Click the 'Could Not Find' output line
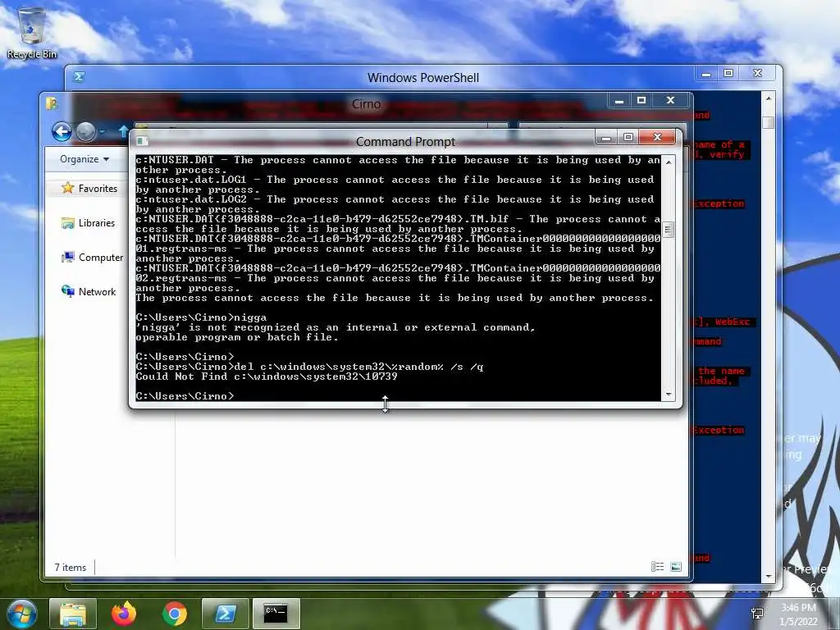This screenshot has height=630, width=840. 267,377
